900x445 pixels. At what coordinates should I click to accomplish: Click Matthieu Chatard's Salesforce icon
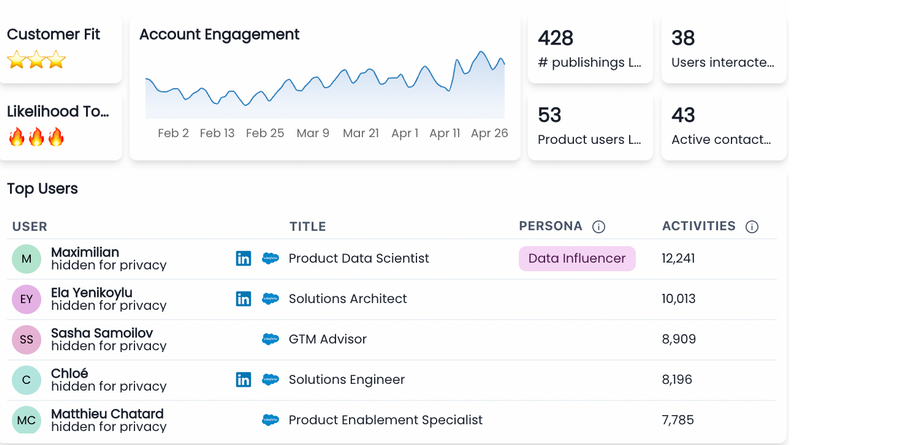pos(270,420)
